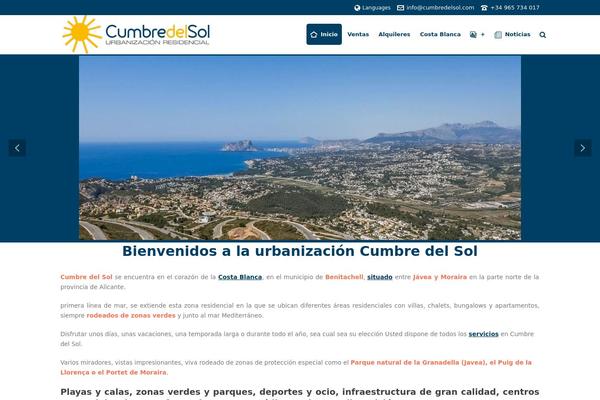Click the orange 'Benitachell' text
This screenshot has height=400, width=600.
pyautogui.click(x=344, y=277)
